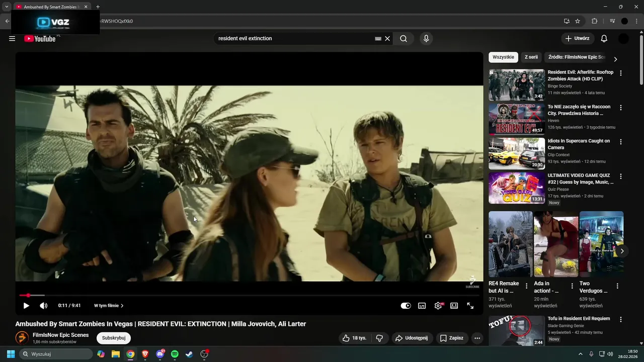Subscribe with the Subskrybuj button
The height and width of the screenshot is (362, 644).
tap(114, 338)
